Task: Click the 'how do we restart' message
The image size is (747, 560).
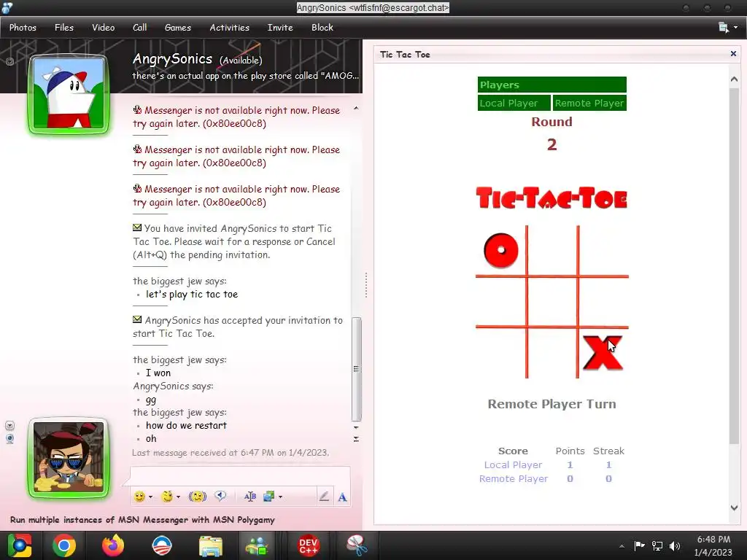Action: click(x=186, y=425)
